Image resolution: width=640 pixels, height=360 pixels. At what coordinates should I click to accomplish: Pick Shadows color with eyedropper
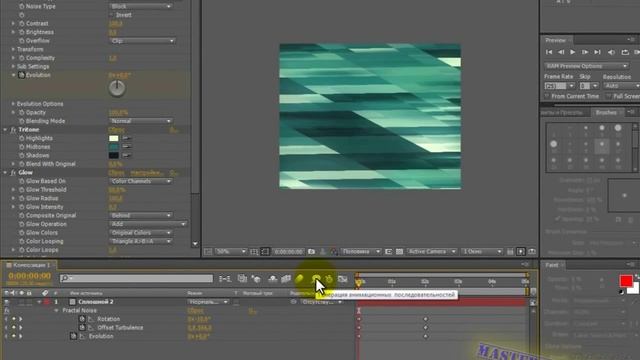click(127, 156)
